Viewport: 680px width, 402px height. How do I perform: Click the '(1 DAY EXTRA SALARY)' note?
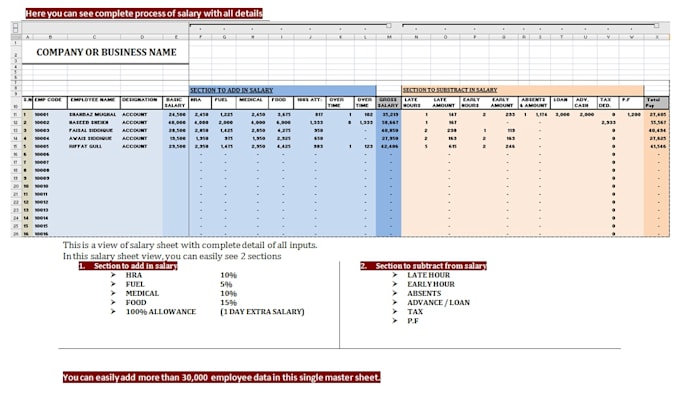[262, 311]
